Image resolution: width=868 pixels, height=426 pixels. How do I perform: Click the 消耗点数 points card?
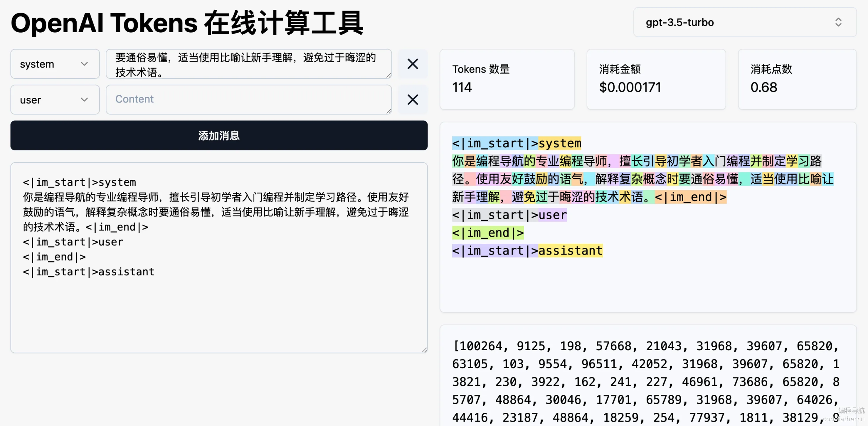tap(797, 79)
